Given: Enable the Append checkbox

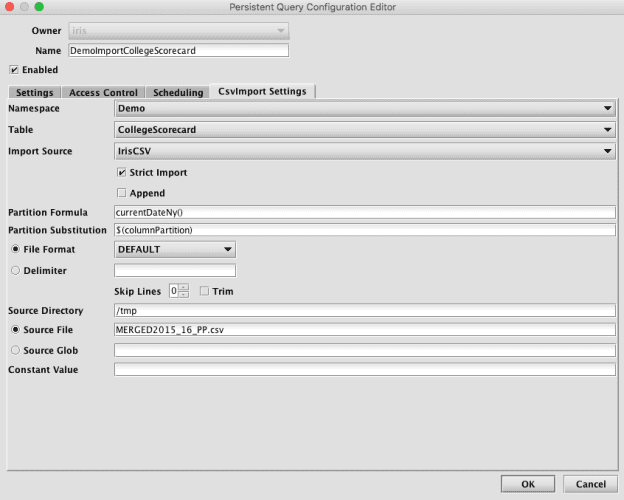Looking at the screenshot, I should click(x=122, y=193).
